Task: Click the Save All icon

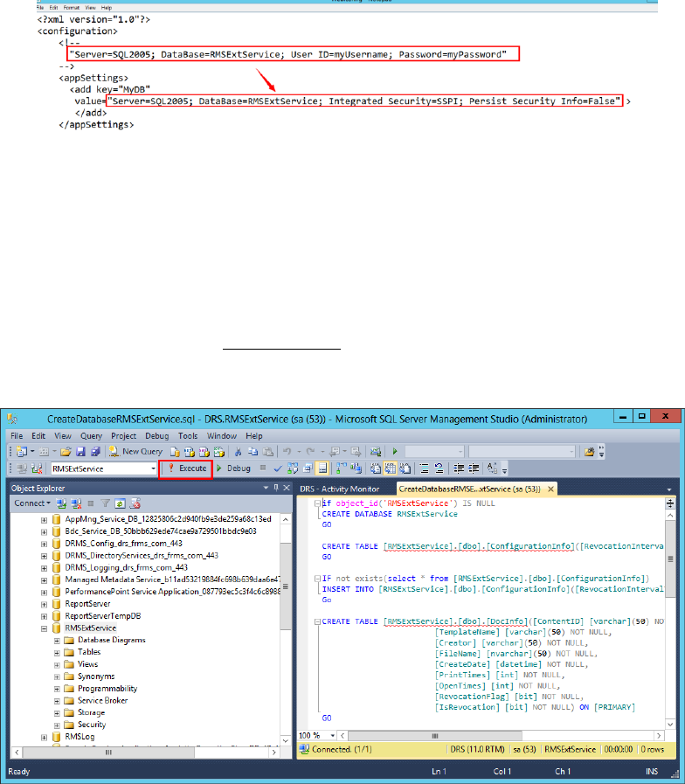Action: coord(95,452)
